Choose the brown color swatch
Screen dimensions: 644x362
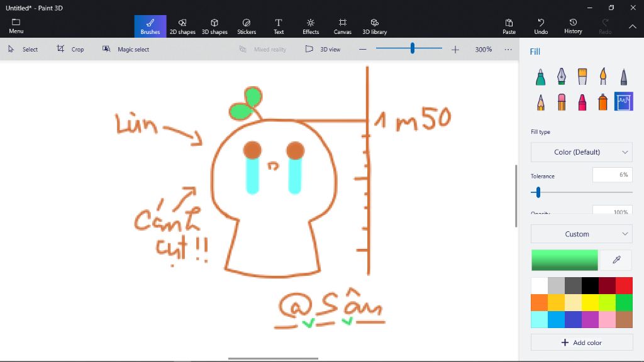[x=624, y=319]
